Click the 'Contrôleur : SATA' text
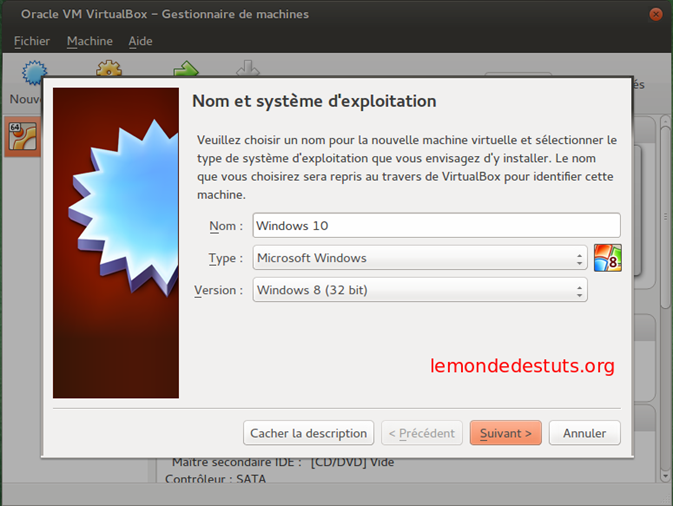Viewport: 673px width, 506px height. 215,479
